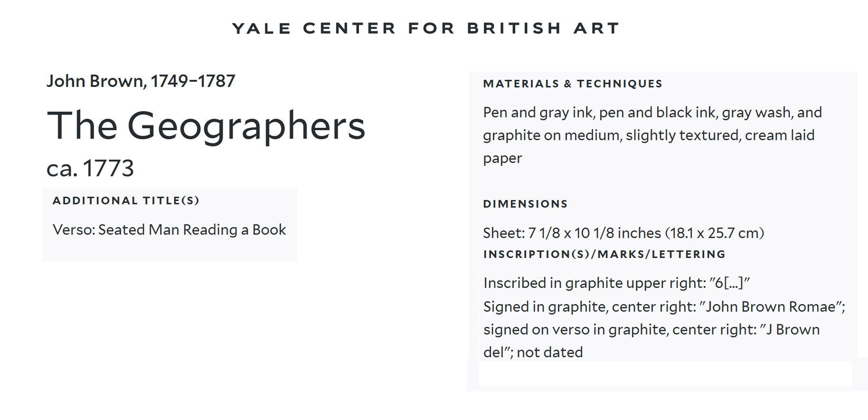Select Verso: Seated Man Reading a Book text
This screenshot has width=868, height=420.
tap(170, 230)
